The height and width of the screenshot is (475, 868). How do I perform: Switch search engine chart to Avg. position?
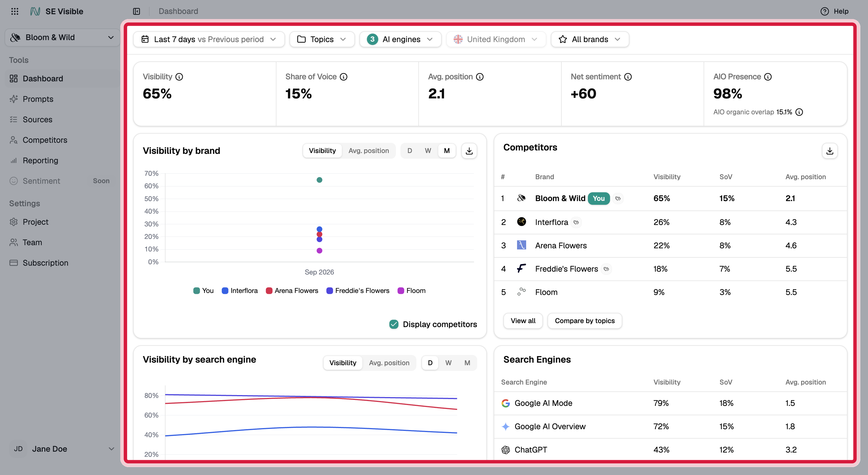(389, 363)
